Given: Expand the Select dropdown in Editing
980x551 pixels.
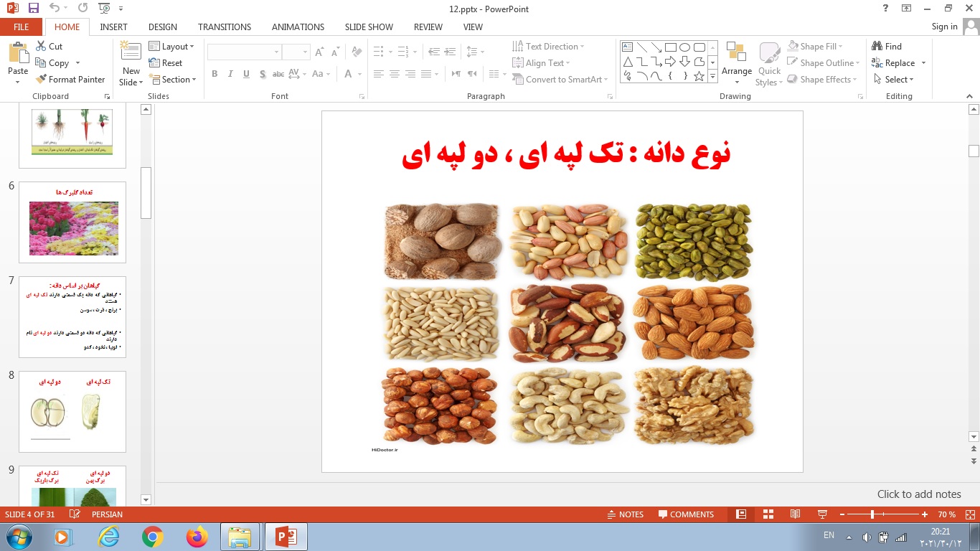Looking at the screenshot, I should pyautogui.click(x=894, y=80).
